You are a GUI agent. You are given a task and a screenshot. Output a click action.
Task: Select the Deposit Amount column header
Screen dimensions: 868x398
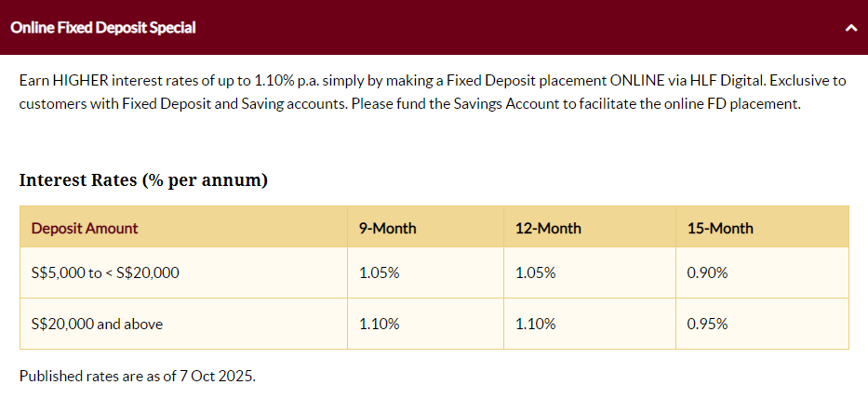click(x=85, y=228)
